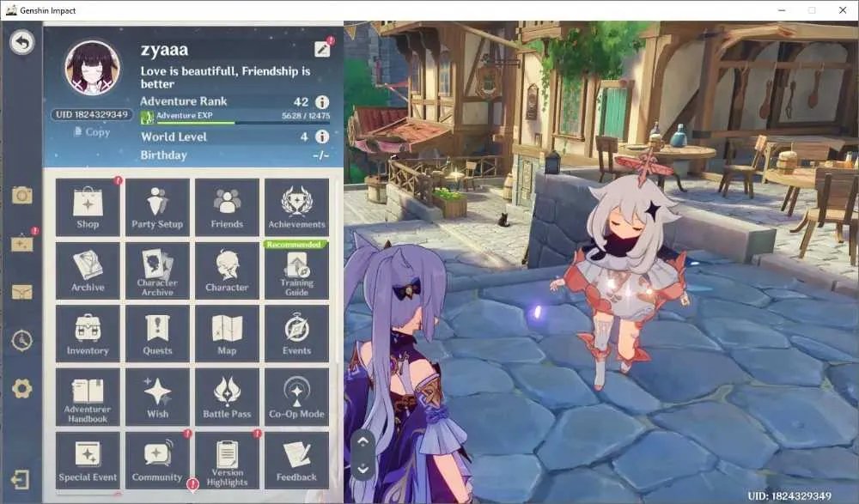This screenshot has height=504, width=859.
Task: Open the camera photo mode icon
Action: click(x=22, y=195)
